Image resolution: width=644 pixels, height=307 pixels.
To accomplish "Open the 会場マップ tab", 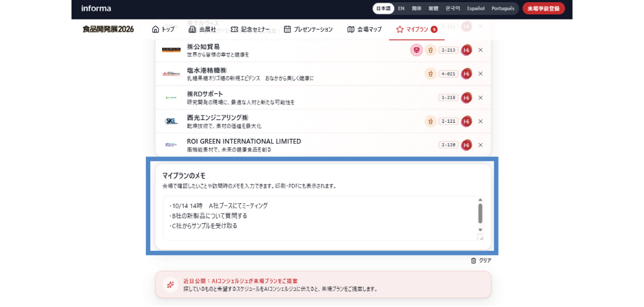I will tap(364, 29).
